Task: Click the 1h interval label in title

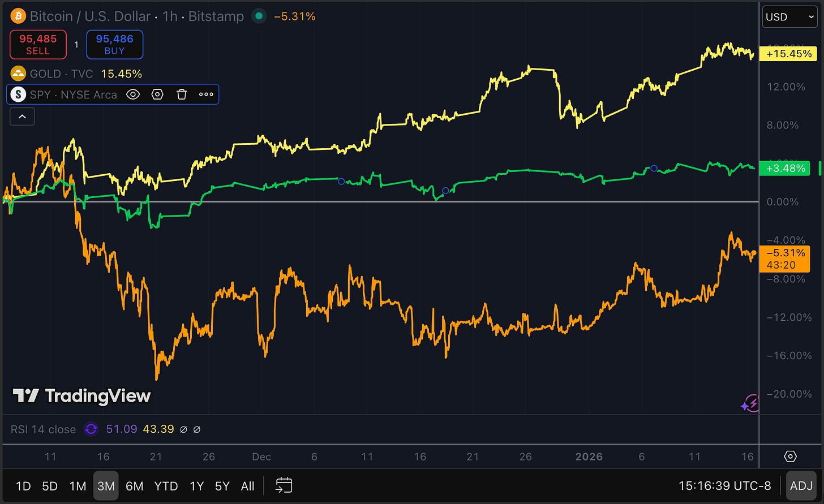Action: 170,16
